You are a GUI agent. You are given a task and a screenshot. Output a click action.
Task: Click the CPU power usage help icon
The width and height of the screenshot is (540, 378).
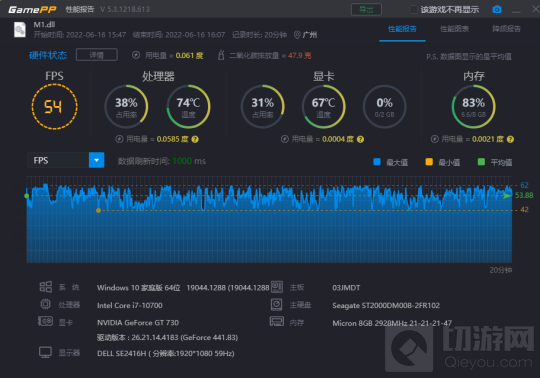[x=195, y=139]
